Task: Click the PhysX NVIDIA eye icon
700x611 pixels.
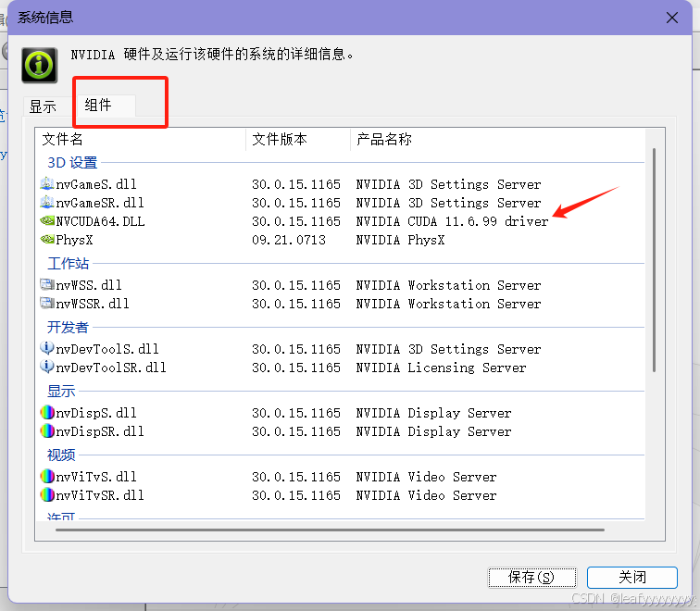Action: [x=47, y=240]
